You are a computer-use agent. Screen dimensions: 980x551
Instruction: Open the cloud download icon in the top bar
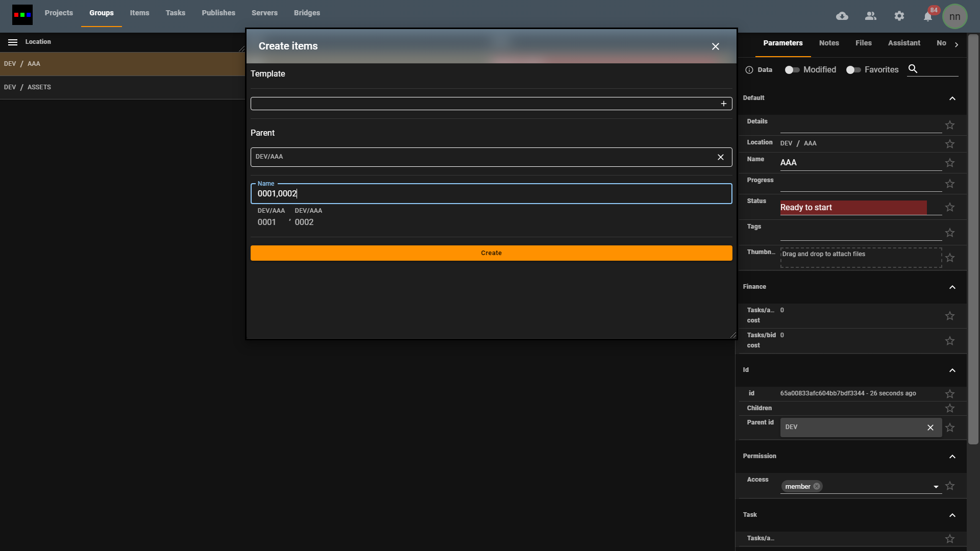coord(842,16)
